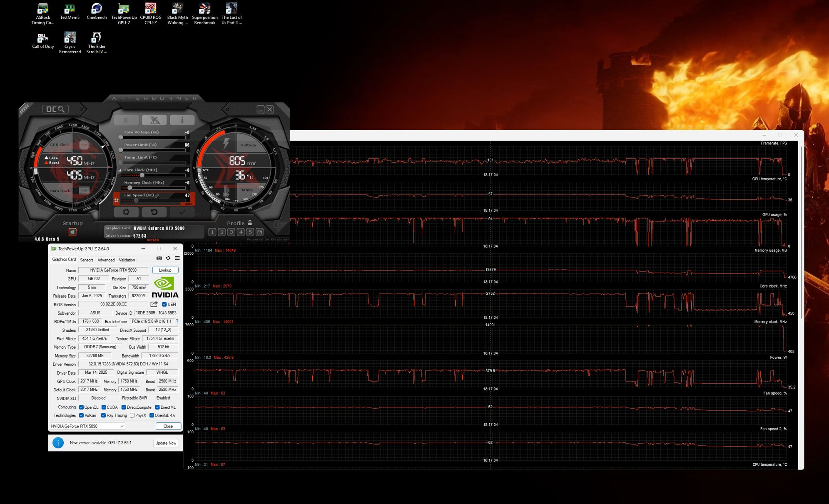Toggle the Auto fan speed mode

pyautogui.click(x=189, y=204)
